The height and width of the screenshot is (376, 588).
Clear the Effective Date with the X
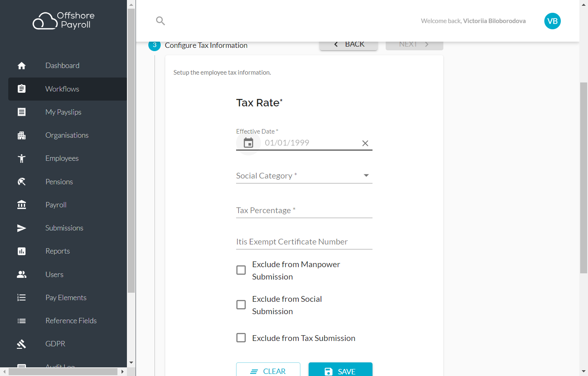365,143
